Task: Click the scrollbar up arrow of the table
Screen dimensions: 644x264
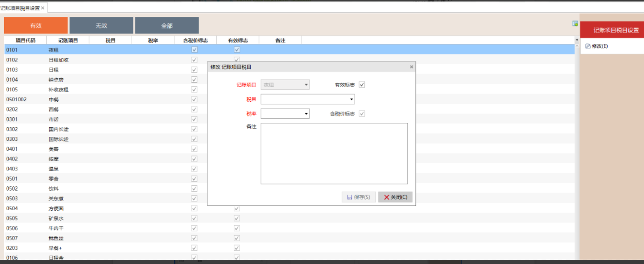Action: point(577,46)
